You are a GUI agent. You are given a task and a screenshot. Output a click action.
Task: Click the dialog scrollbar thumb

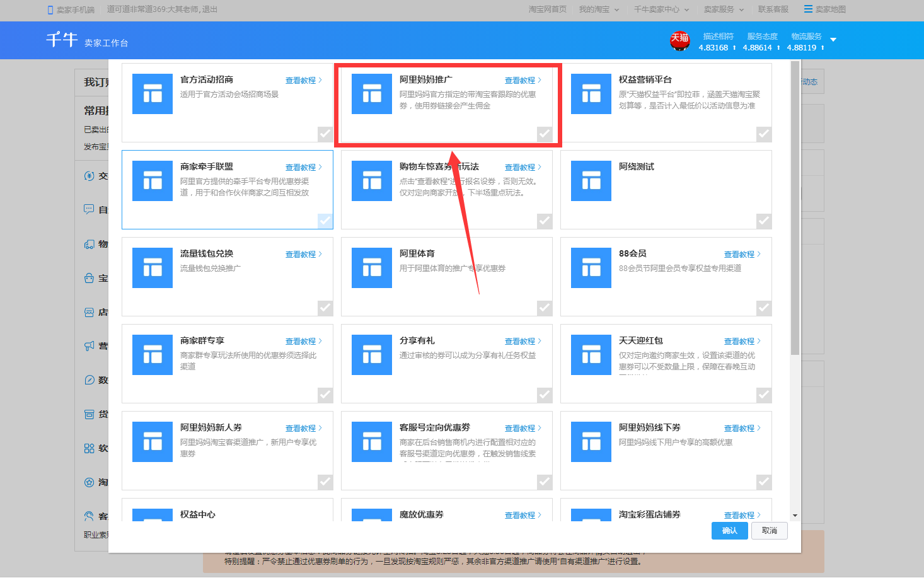[x=795, y=208]
